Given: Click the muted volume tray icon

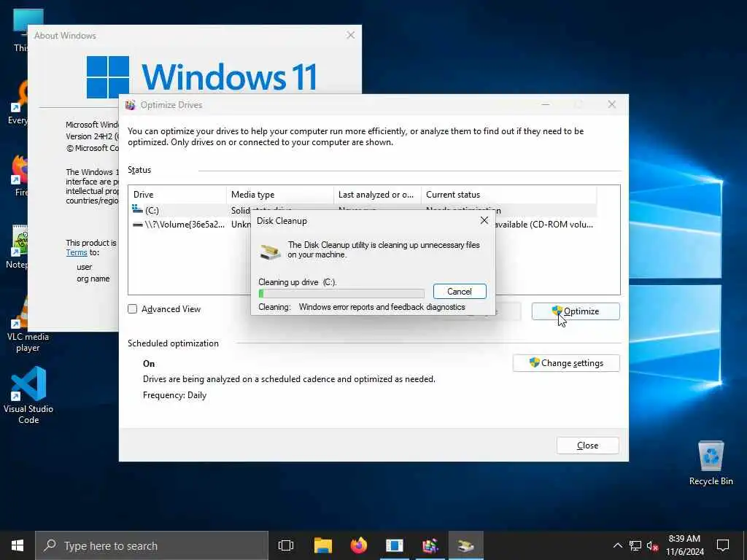Looking at the screenshot, I should [652, 545].
